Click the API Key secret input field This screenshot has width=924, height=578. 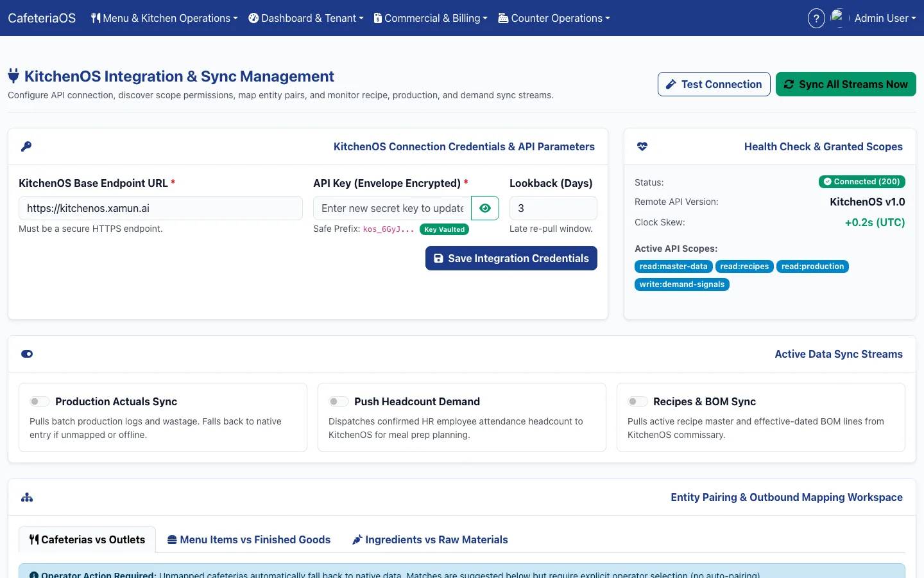click(392, 208)
